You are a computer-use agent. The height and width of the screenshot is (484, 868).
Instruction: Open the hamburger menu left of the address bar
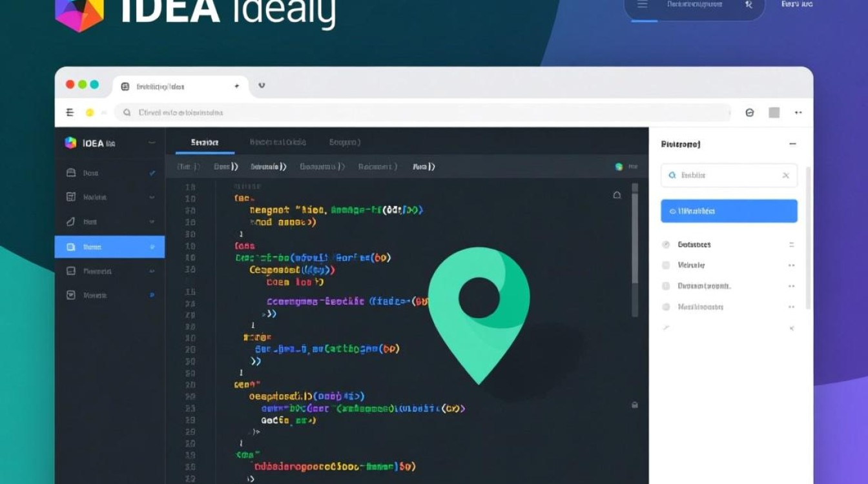pyautogui.click(x=70, y=112)
